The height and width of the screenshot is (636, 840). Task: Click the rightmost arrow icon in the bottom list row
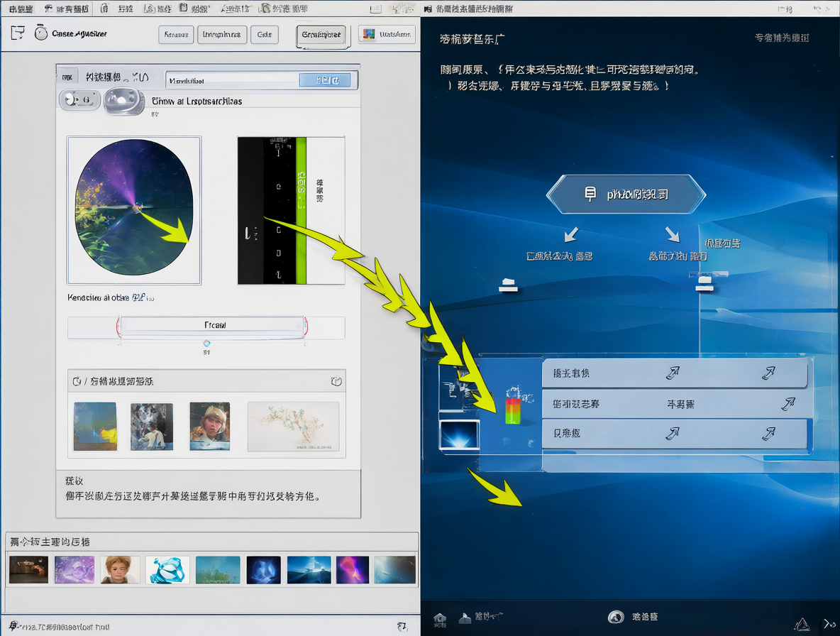(x=769, y=433)
